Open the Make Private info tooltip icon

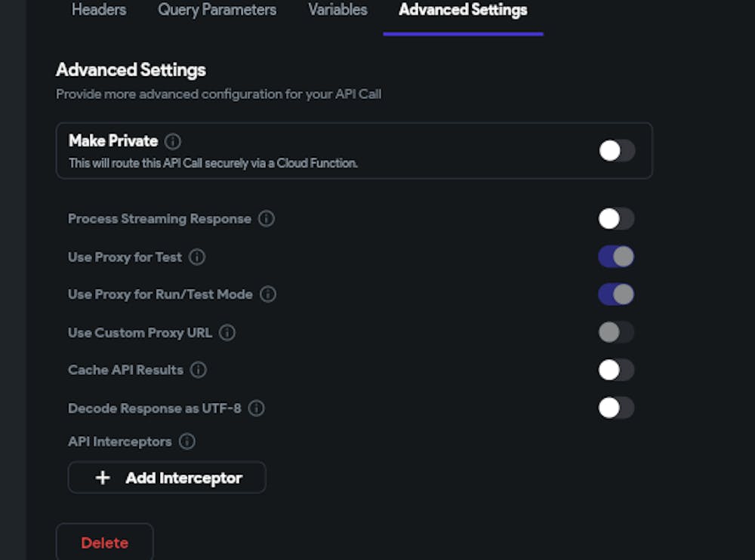click(171, 141)
